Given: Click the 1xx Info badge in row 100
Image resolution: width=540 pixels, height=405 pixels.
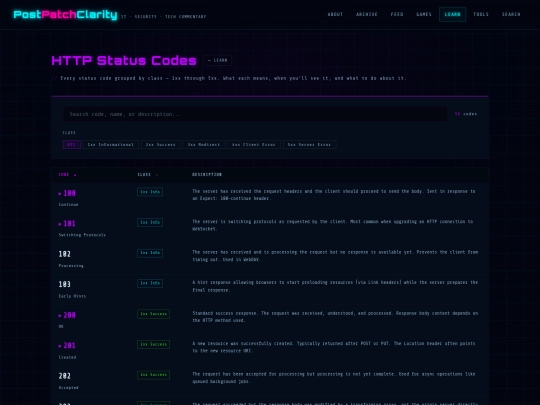Looking at the screenshot, I should click(150, 192).
